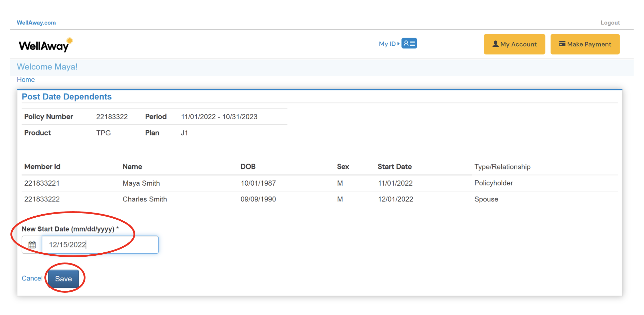644x315 pixels.
Task: Click the name Maya Smith
Action: [141, 183]
